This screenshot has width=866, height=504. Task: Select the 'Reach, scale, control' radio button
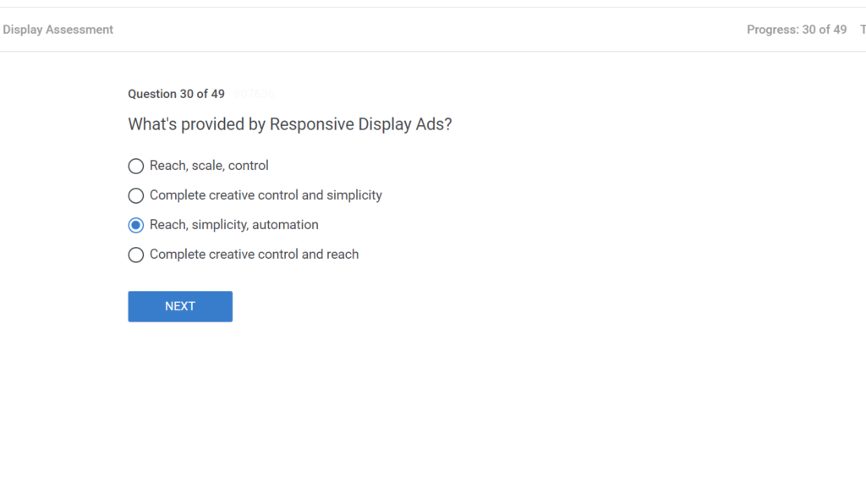tap(136, 166)
